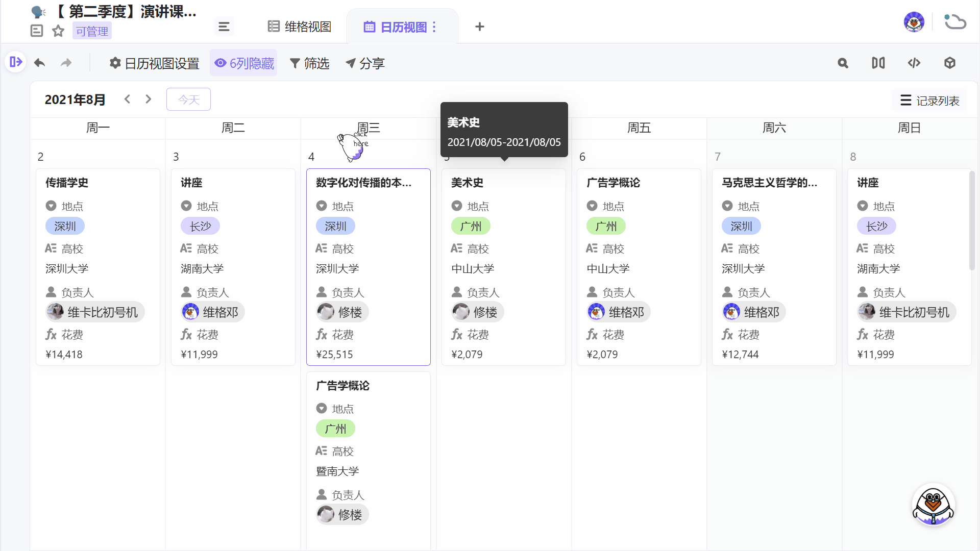Click the 今天 today button
This screenshot has width=980, height=551.
coord(188,99)
